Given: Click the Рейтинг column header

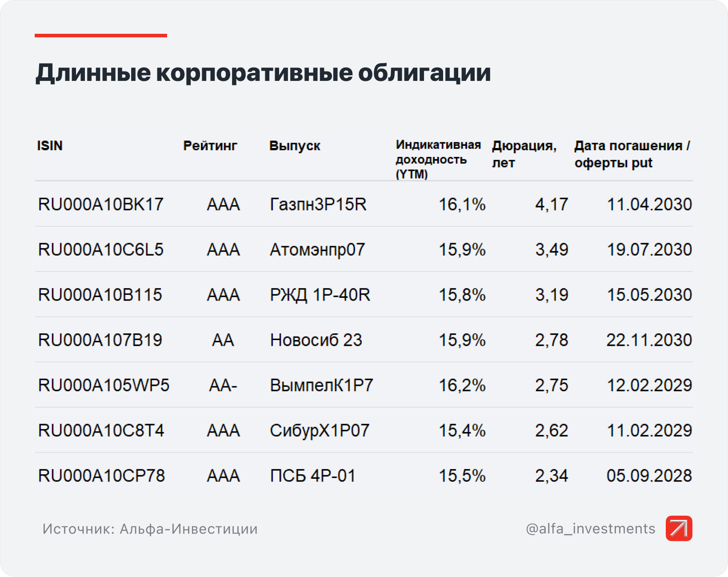Looking at the screenshot, I should point(210,146).
